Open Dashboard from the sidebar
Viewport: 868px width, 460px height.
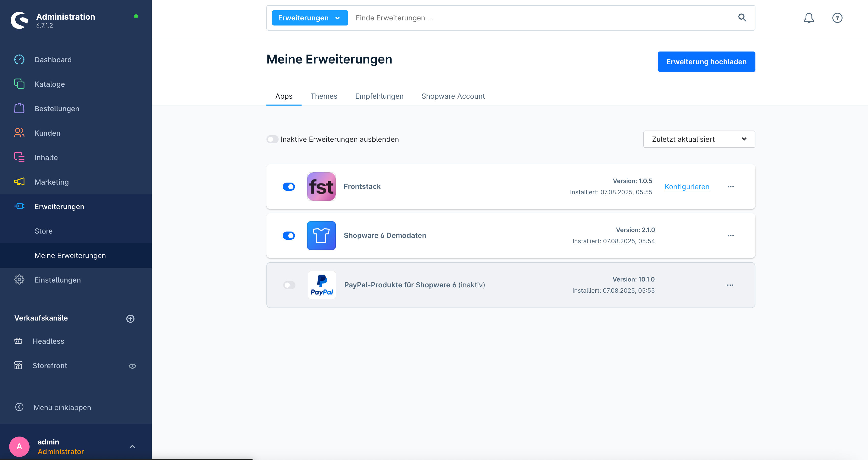53,60
